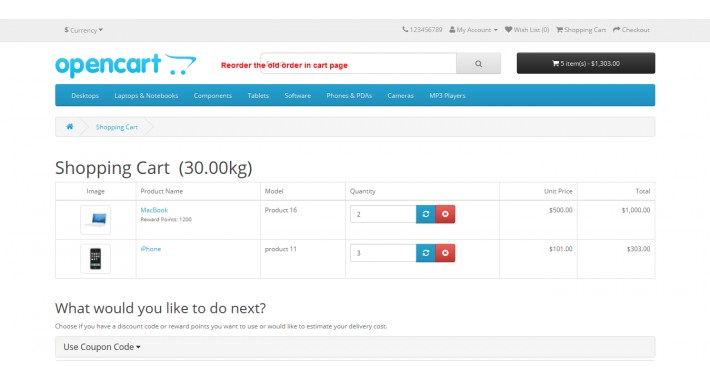Remove iPhone from cart

(x=445, y=253)
